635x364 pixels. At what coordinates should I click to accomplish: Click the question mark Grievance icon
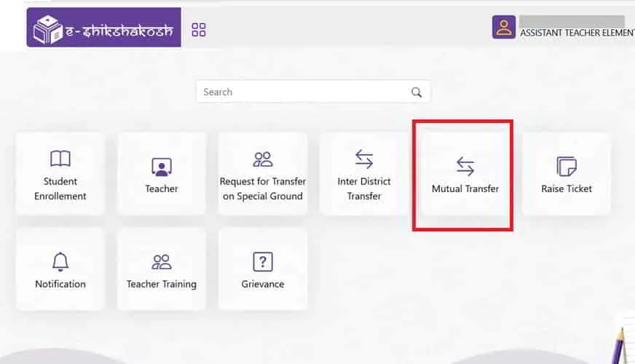click(263, 262)
